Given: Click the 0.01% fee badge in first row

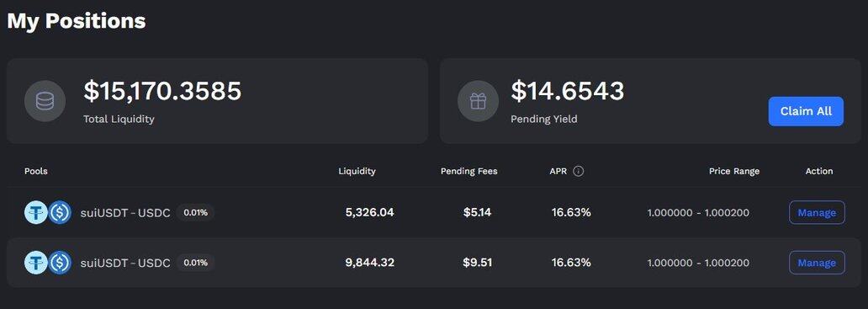Looking at the screenshot, I should 195,212.
